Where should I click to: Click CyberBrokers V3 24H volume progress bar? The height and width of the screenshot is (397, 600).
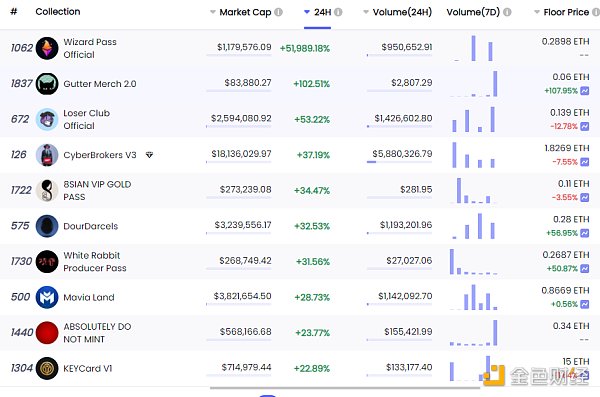[399, 162]
